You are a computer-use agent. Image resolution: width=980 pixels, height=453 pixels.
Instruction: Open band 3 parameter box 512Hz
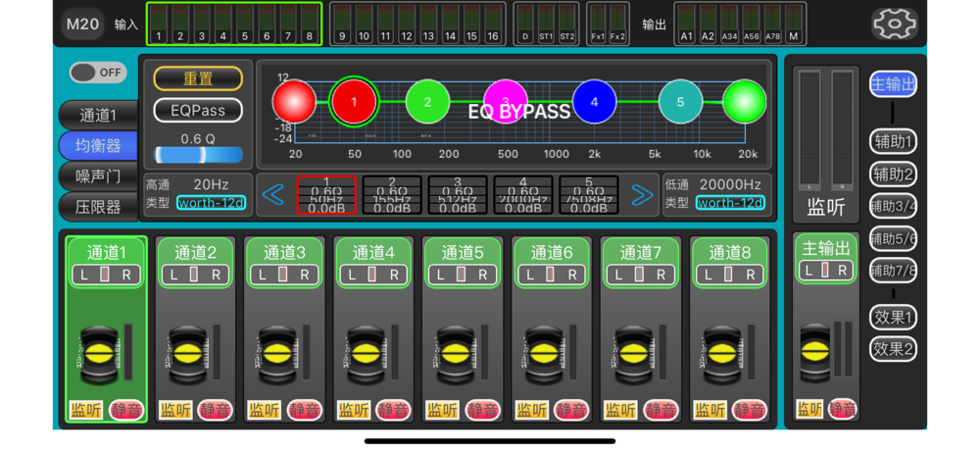pos(458,195)
